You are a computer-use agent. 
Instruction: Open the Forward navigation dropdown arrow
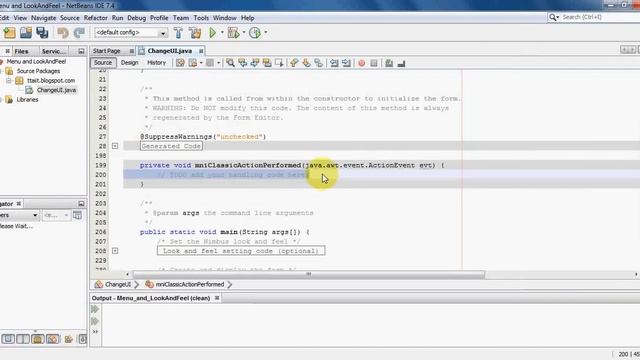click(x=218, y=63)
